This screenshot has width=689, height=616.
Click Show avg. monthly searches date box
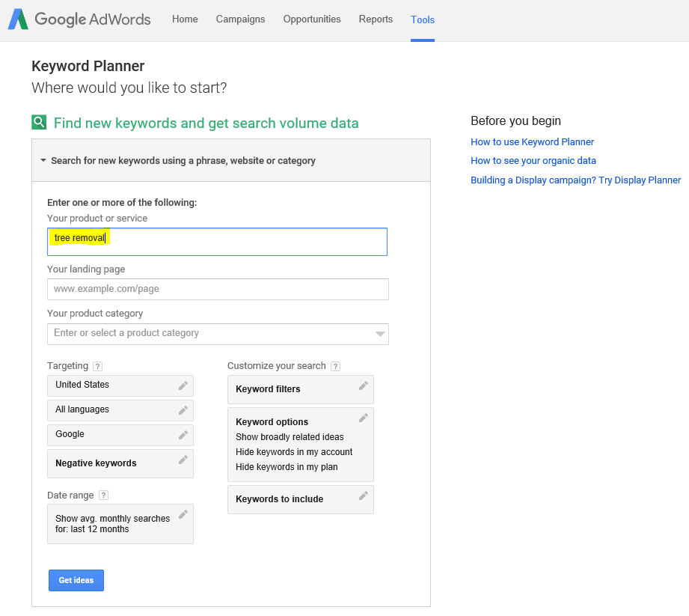pyautogui.click(x=120, y=524)
